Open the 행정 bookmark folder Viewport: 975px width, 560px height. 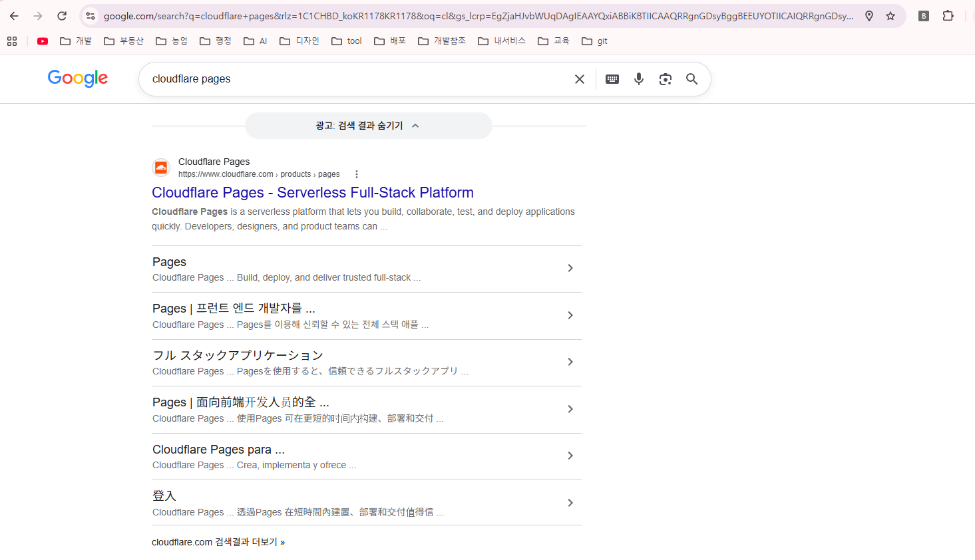[216, 41]
